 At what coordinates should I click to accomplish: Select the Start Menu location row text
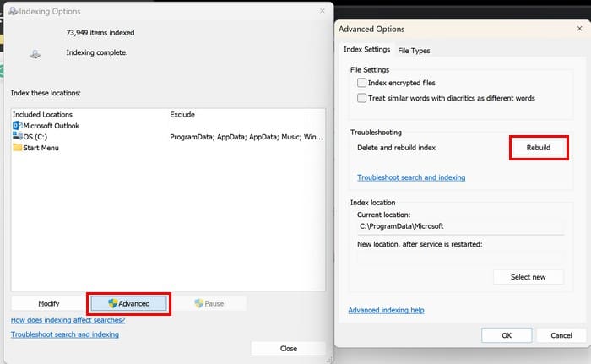41,148
